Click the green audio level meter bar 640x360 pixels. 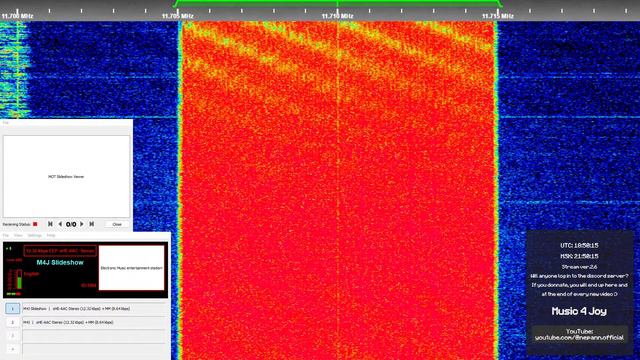[x=19, y=282]
